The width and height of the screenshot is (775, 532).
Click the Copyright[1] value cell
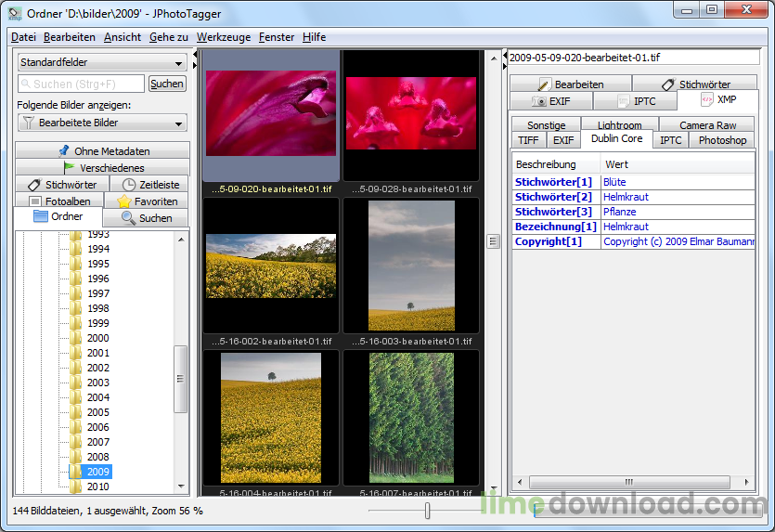click(x=678, y=241)
